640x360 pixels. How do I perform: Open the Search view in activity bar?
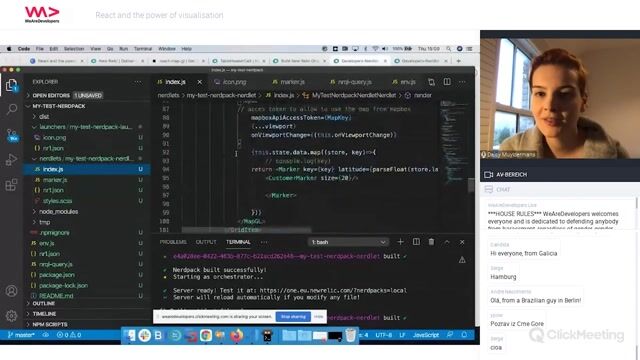11,109
